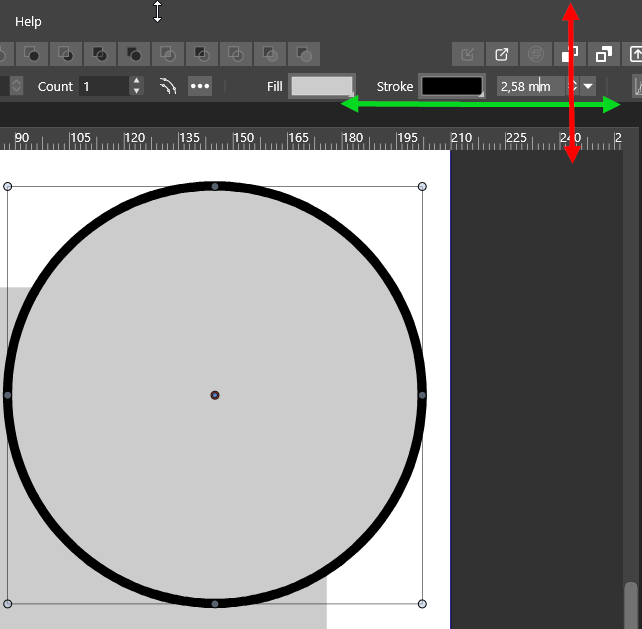The image size is (642, 629).
Task: Click the open-external arrow icon
Action: [x=502, y=54]
